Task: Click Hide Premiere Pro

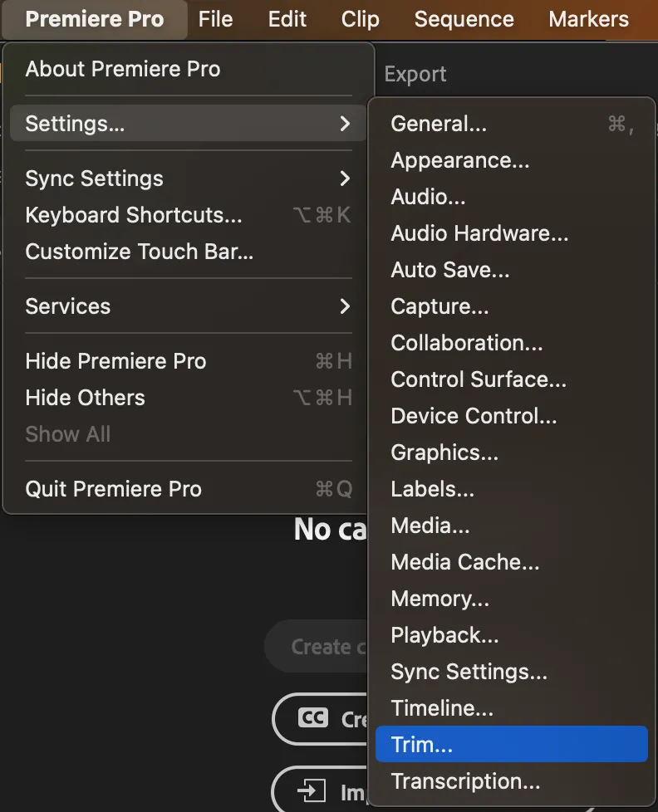Action: tap(188, 361)
